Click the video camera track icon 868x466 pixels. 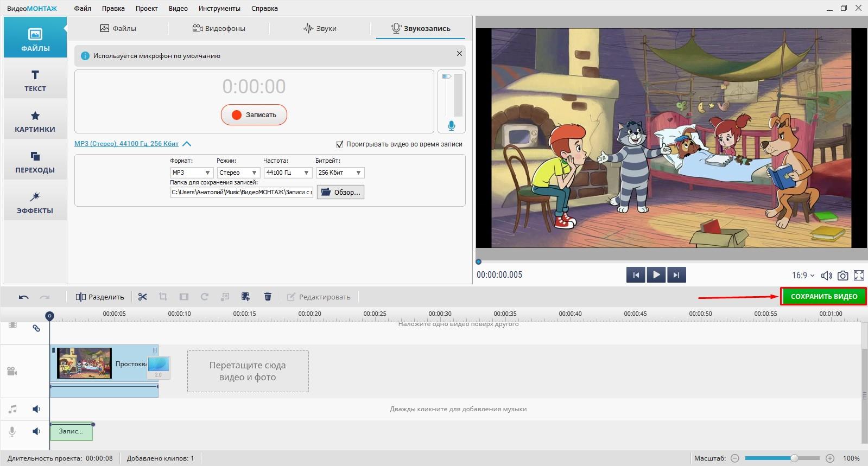coord(12,372)
